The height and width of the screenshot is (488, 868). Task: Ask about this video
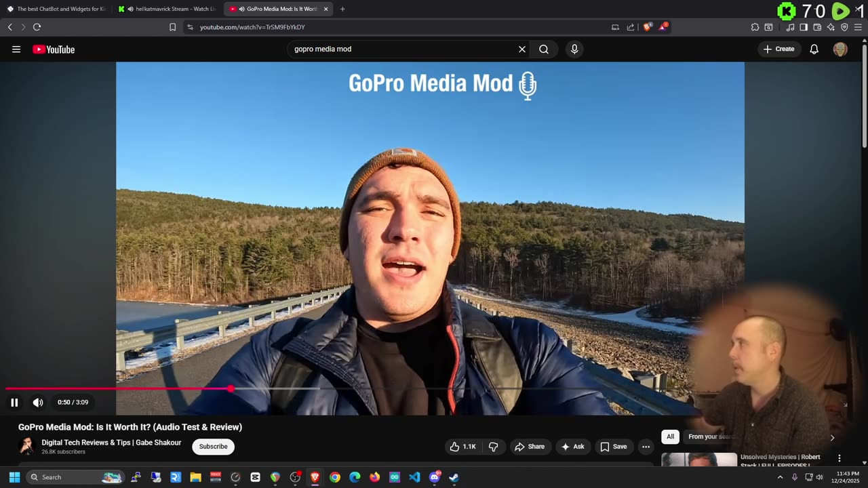[x=573, y=447]
